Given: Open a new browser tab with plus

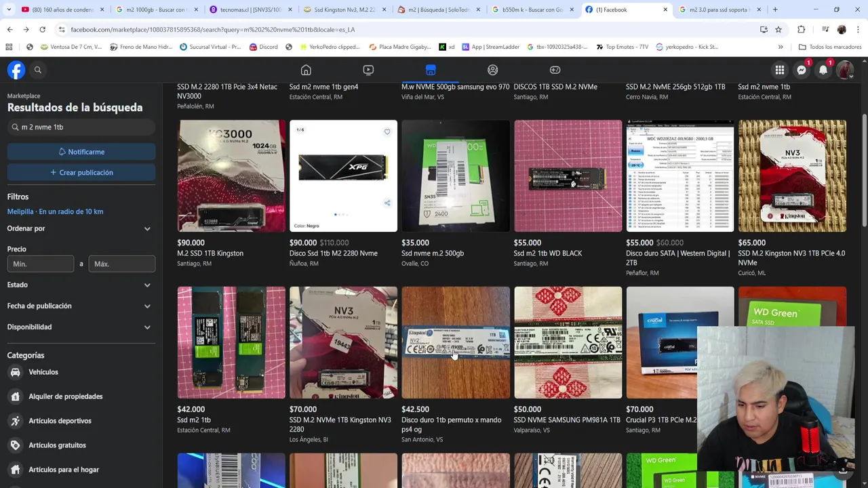Looking at the screenshot, I should [775, 9].
